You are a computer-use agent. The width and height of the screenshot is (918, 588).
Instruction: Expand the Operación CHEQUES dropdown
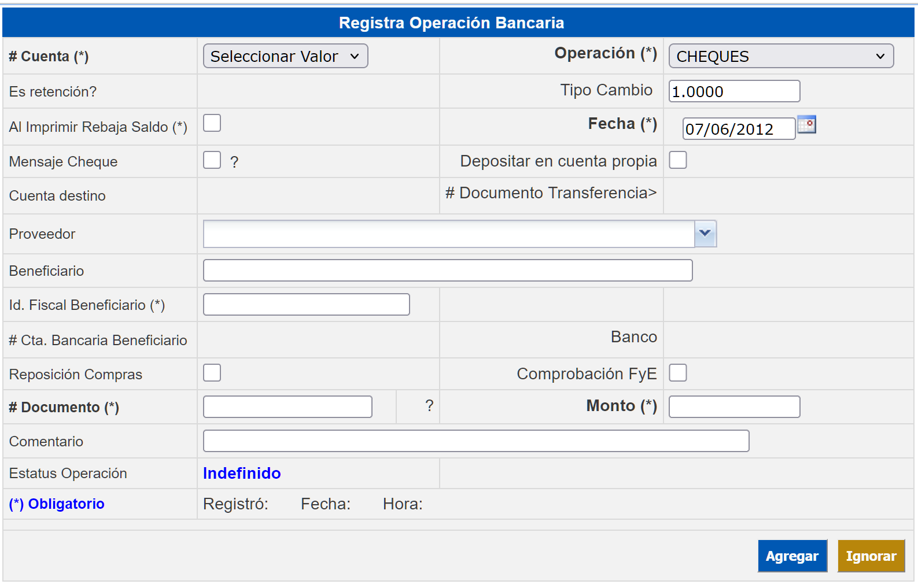tap(781, 56)
